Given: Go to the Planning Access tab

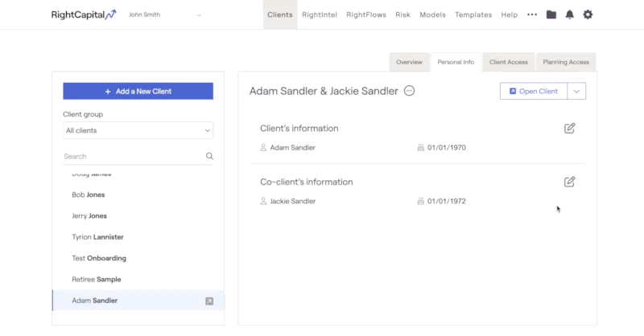Looking at the screenshot, I should [566, 62].
